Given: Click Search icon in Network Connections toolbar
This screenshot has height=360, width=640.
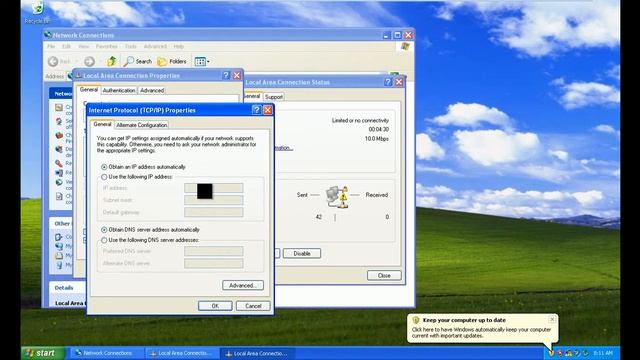Looking at the screenshot, I should point(138,61).
